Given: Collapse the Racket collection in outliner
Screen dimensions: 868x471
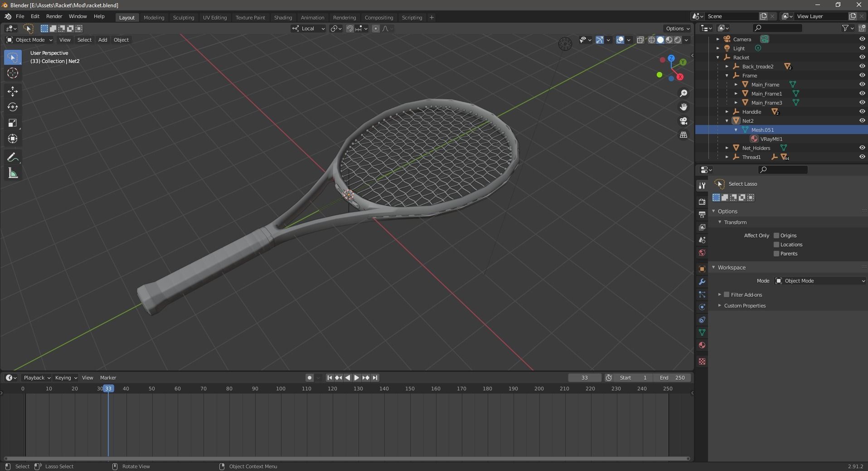Looking at the screenshot, I should [718, 58].
